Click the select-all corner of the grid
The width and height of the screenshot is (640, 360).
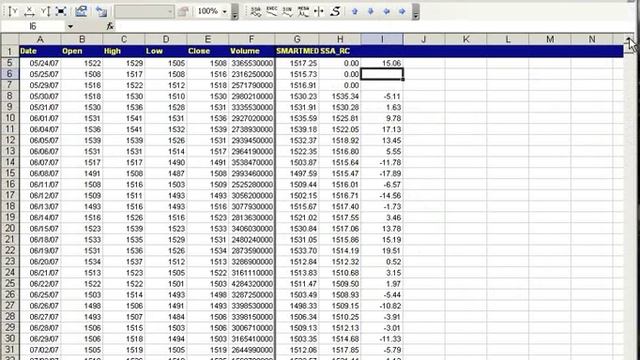tap(10, 40)
